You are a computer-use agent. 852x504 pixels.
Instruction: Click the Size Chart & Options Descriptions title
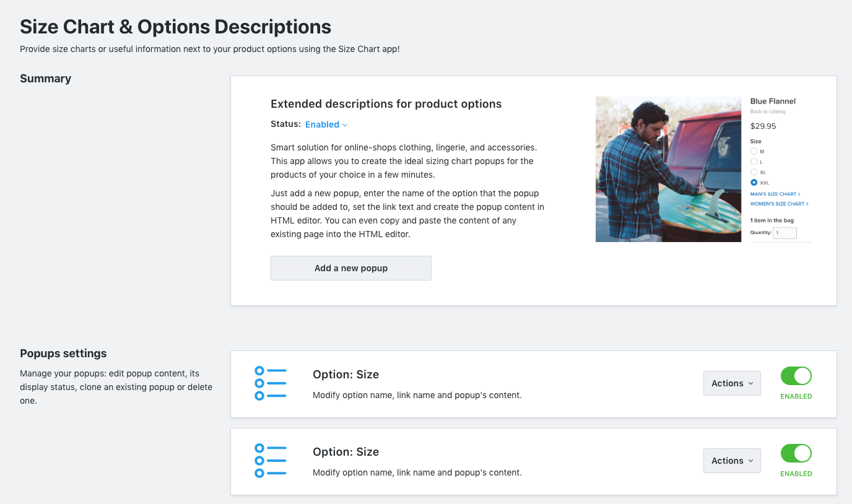point(175,27)
